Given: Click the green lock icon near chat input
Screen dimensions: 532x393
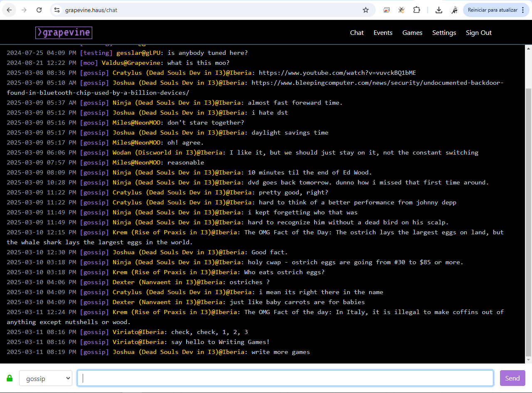Looking at the screenshot, I should [10, 378].
